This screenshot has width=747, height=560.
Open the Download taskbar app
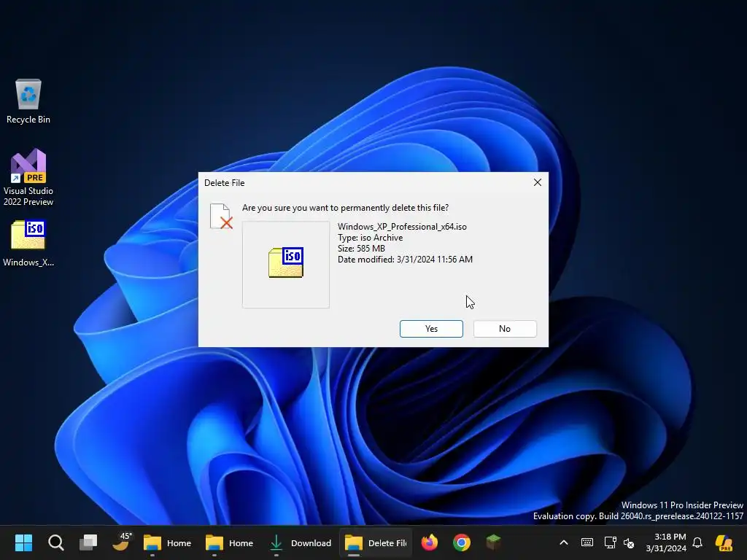[300, 542]
